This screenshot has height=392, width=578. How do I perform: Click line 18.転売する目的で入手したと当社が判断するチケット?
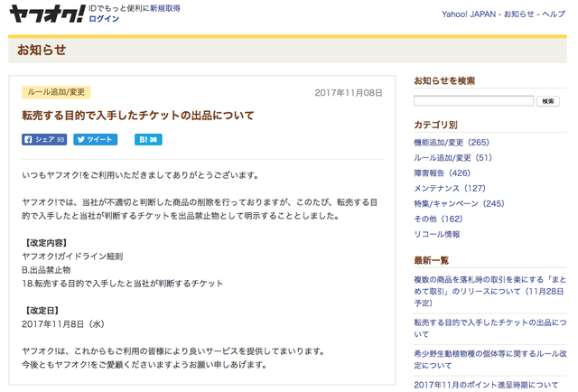123,284
